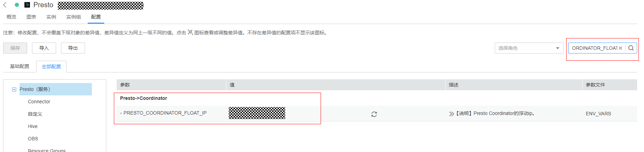Open the 选择角色 role dropdown
This screenshot has height=152, width=644.
tap(529, 48)
